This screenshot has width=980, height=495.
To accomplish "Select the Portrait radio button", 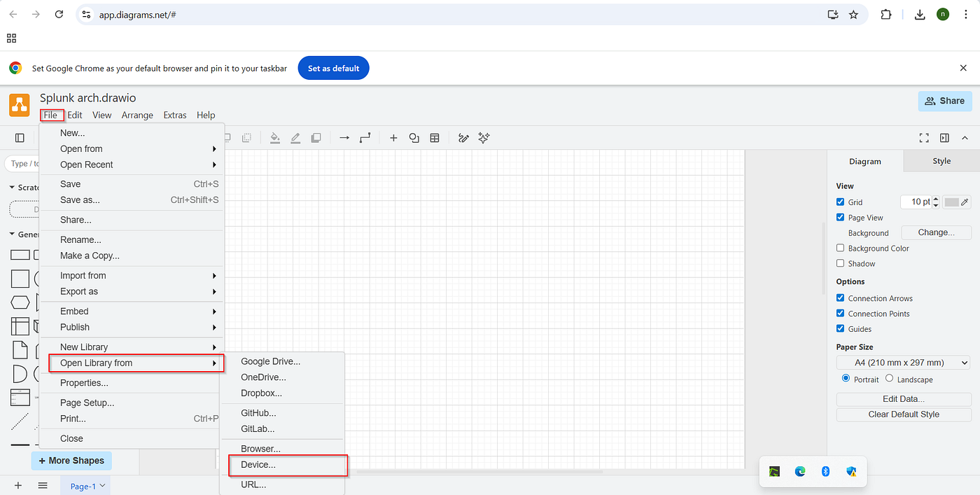I will click(846, 379).
